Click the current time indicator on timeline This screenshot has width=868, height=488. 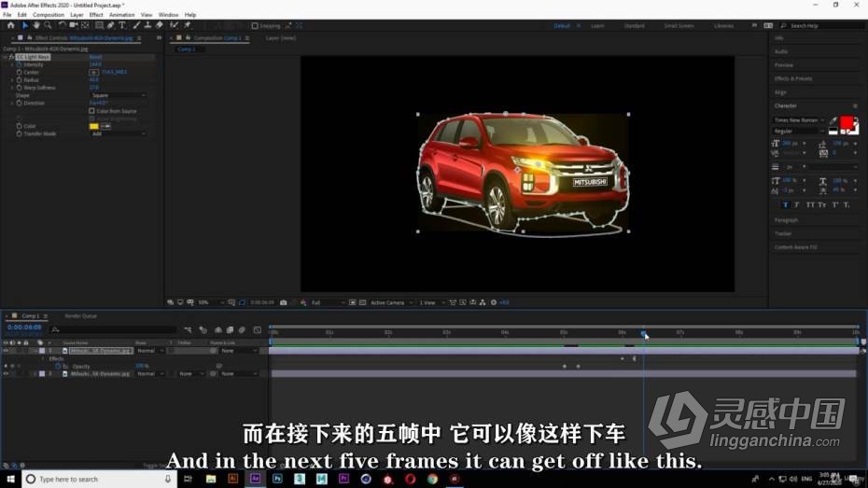click(x=644, y=333)
